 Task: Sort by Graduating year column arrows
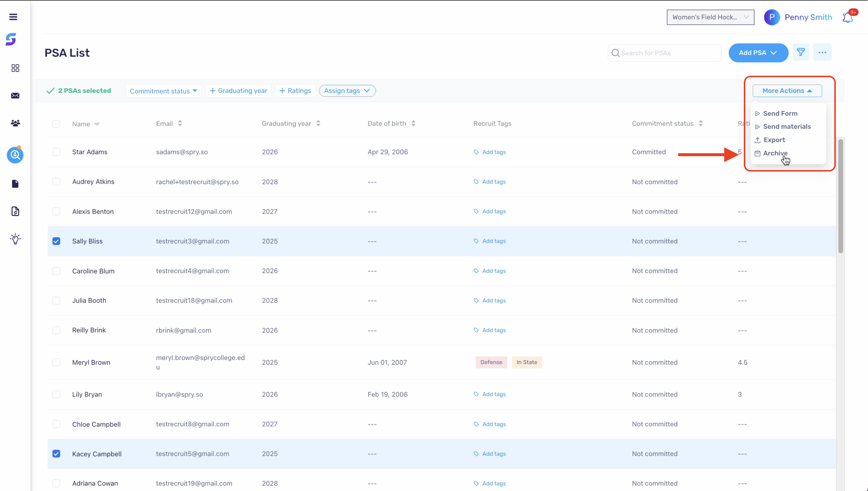[x=318, y=123]
